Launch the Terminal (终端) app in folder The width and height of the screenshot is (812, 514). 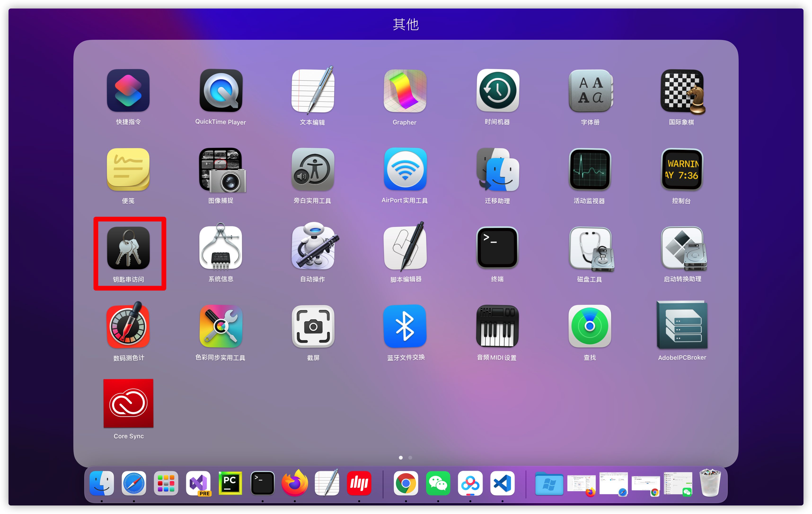[497, 248]
